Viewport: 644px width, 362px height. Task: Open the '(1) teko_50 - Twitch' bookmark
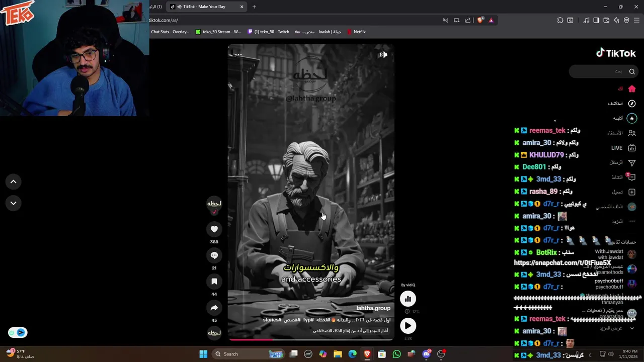[269, 32]
